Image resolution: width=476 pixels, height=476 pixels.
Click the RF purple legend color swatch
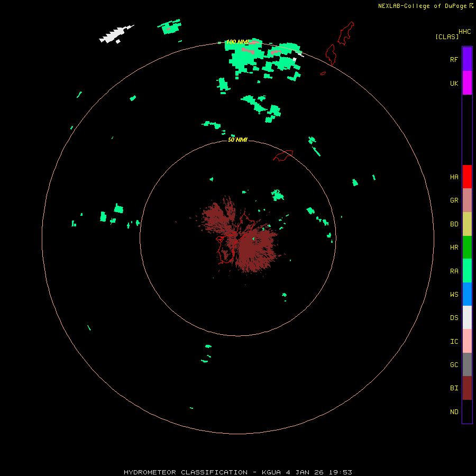point(467,59)
